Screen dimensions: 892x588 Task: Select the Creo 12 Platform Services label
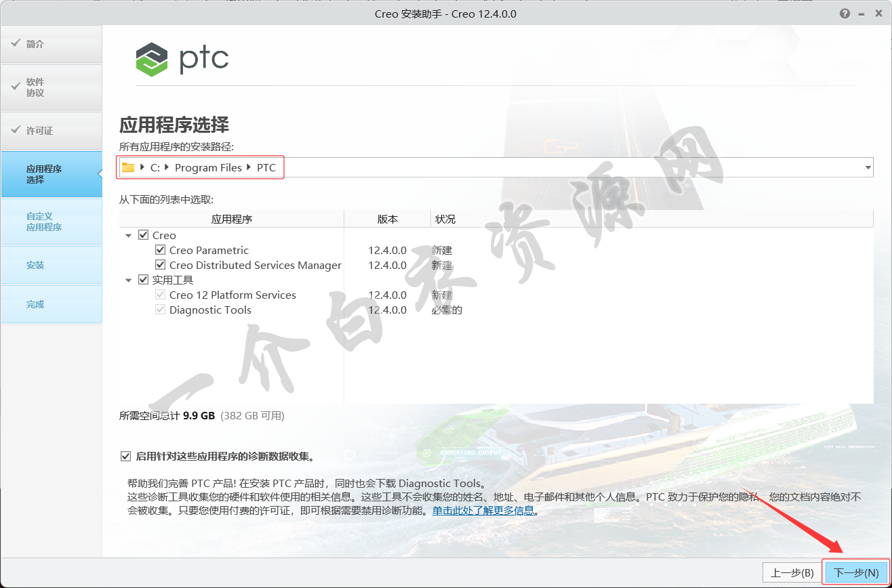click(232, 295)
